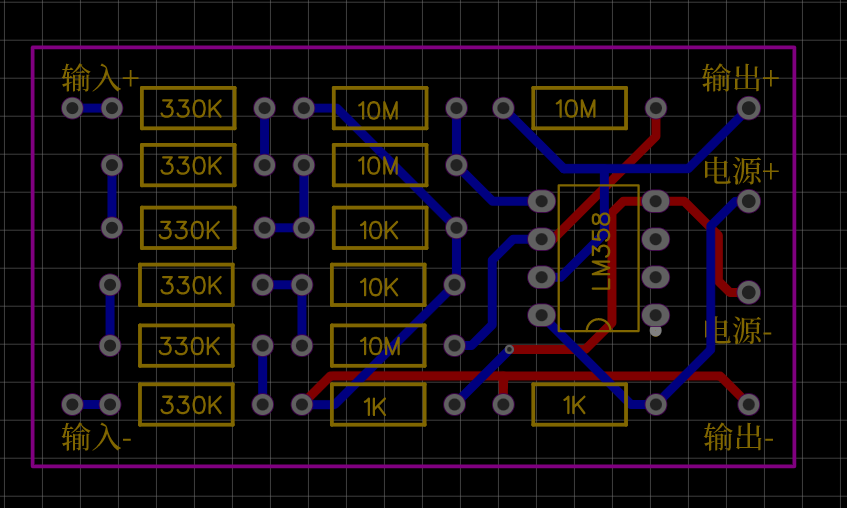This screenshot has width=847, height=508.
Task: Pick the outermost pad above the 输入- label
Action: (72, 404)
